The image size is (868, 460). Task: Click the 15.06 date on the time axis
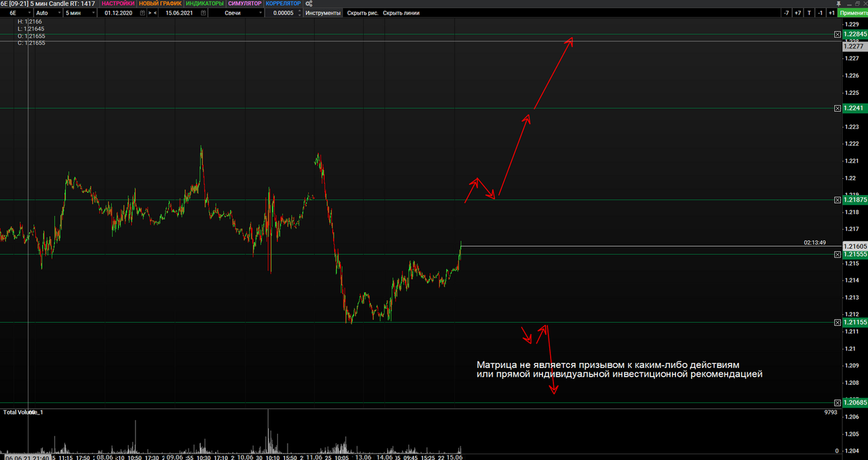pyautogui.click(x=454, y=457)
